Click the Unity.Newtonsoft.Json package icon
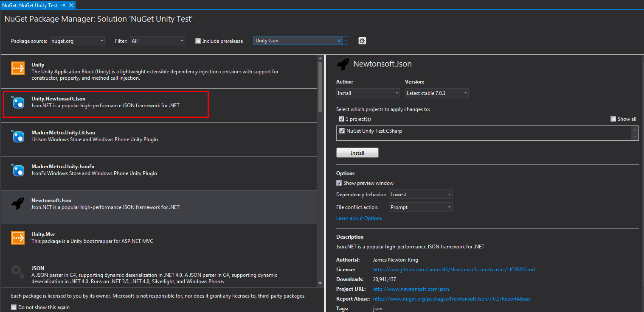This screenshot has width=644, height=312. 18,102
